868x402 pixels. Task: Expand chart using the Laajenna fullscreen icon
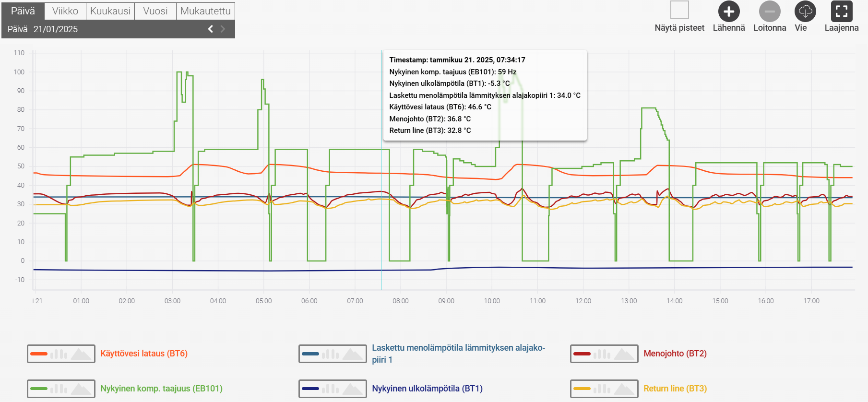click(842, 12)
